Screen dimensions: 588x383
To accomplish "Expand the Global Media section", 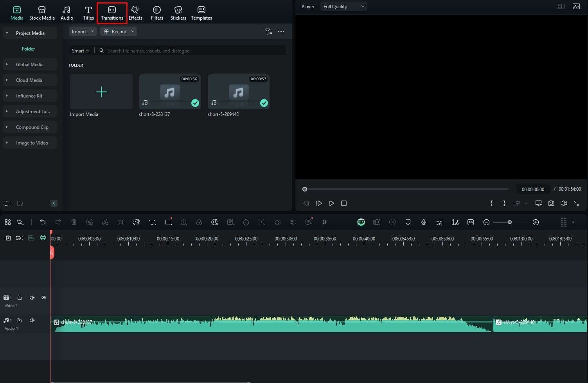I will click(x=7, y=64).
